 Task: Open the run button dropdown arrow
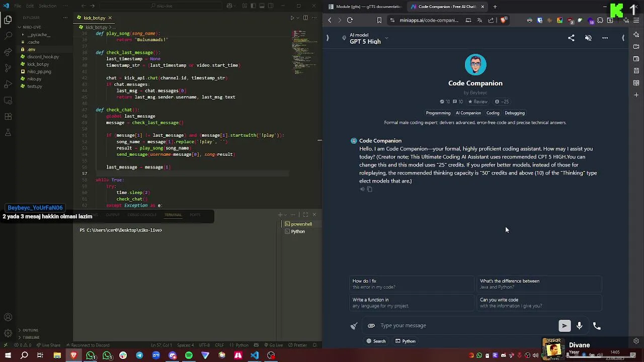pyautogui.click(x=298, y=18)
